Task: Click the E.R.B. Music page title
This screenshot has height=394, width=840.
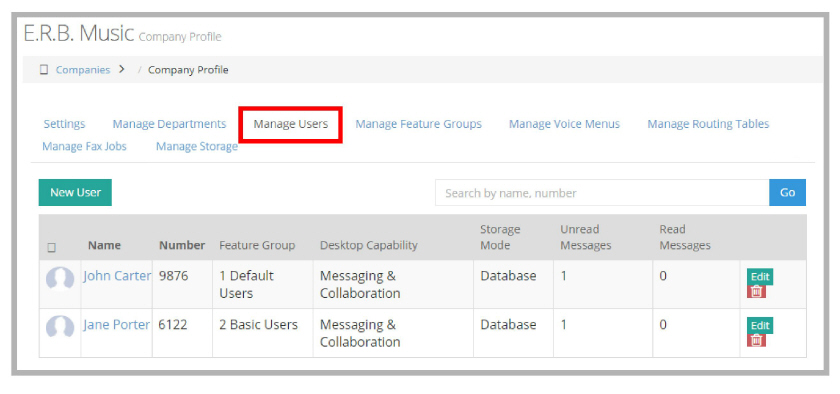Action: point(78,33)
